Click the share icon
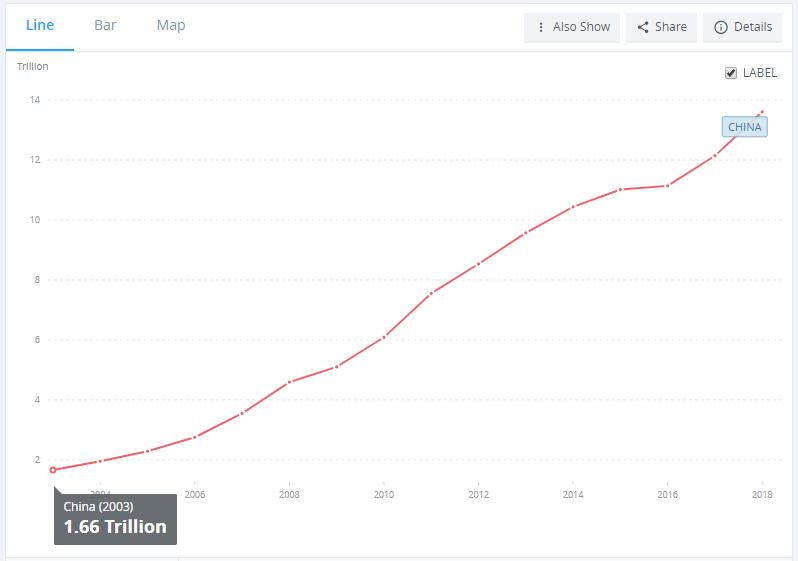 coord(643,27)
